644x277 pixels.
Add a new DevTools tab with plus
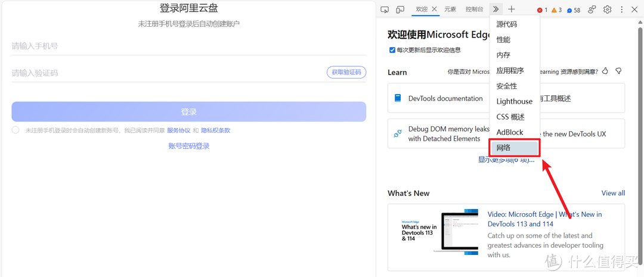coord(511,9)
